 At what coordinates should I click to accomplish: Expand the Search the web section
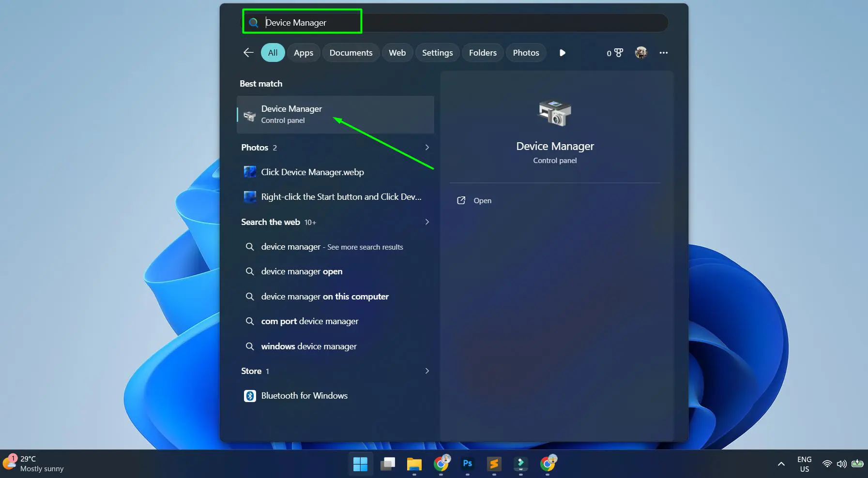(427, 222)
